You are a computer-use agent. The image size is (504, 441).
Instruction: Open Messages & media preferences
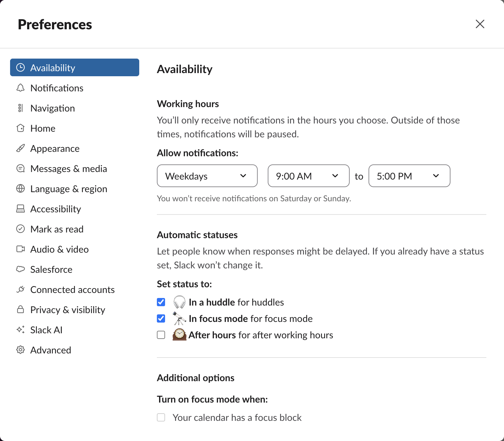[75, 168]
